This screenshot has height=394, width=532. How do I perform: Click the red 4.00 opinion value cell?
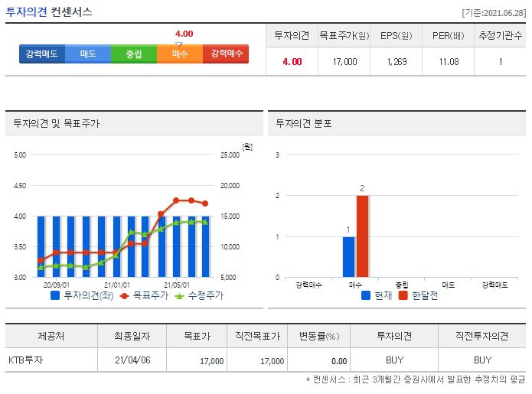[292, 62]
